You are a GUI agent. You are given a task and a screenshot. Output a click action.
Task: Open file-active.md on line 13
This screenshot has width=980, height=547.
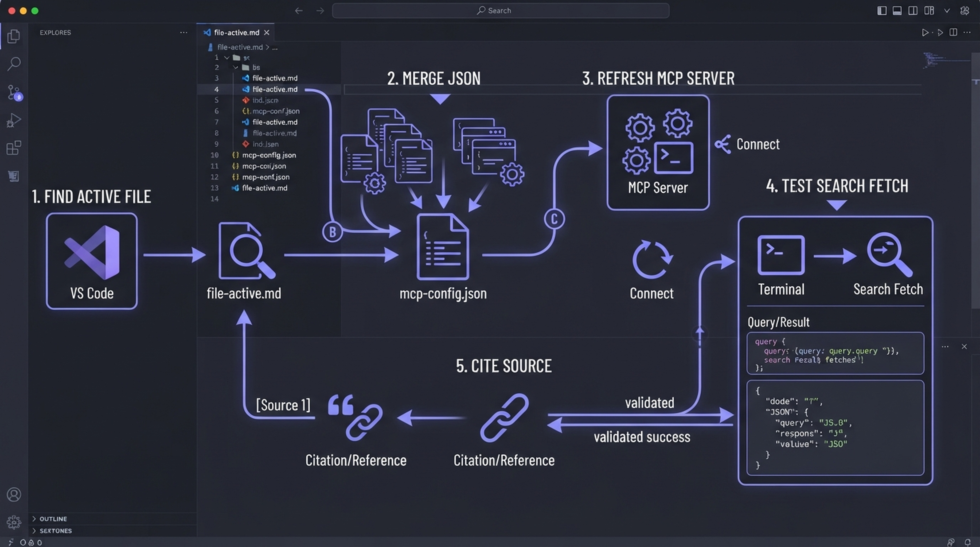point(264,188)
